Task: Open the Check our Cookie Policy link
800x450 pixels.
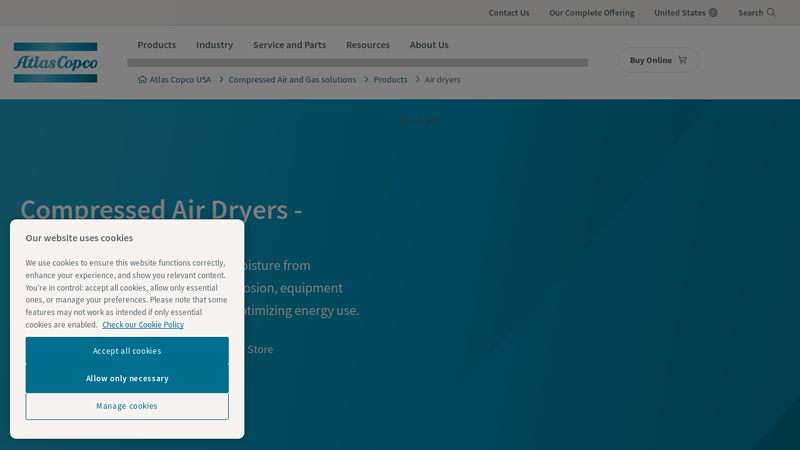Action: coord(143,324)
